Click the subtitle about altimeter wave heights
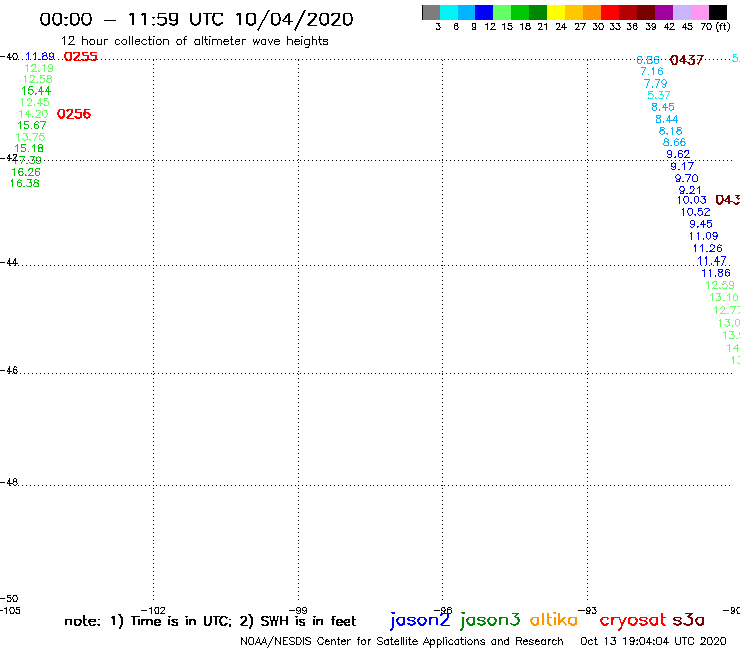The image size is (740, 650). [x=194, y=41]
